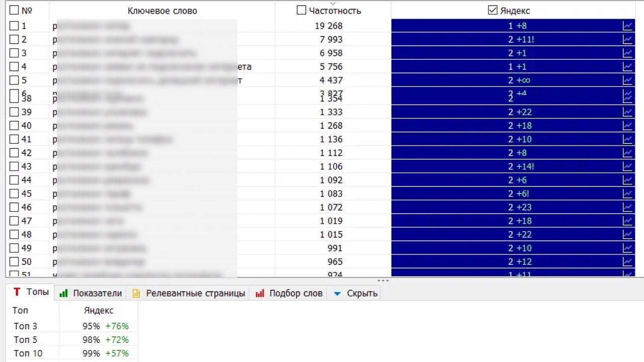View the graph icon in row 46

[x=627, y=207]
